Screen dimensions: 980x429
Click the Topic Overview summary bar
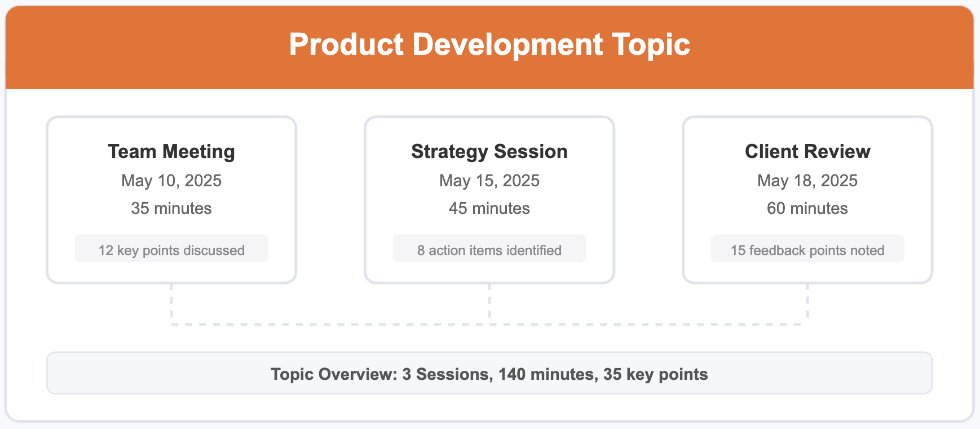[489, 374]
